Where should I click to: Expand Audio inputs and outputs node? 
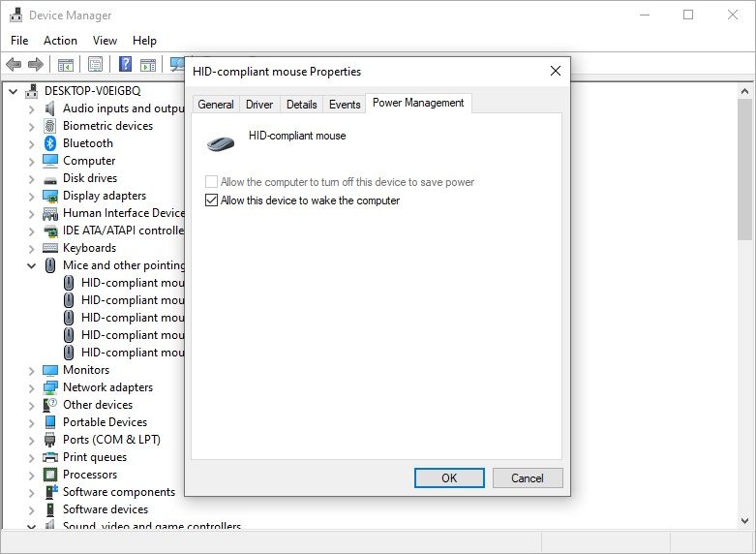pyautogui.click(x=31, y=109)
